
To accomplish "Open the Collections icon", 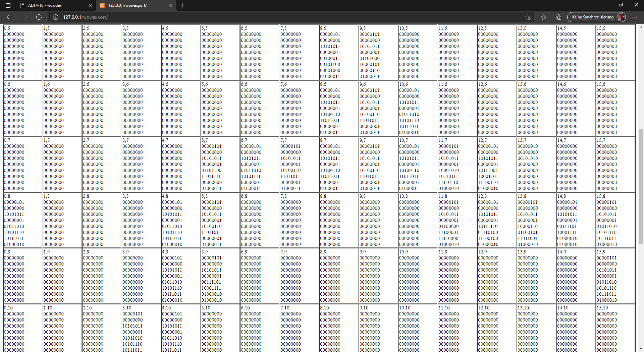I will [558, 17].
